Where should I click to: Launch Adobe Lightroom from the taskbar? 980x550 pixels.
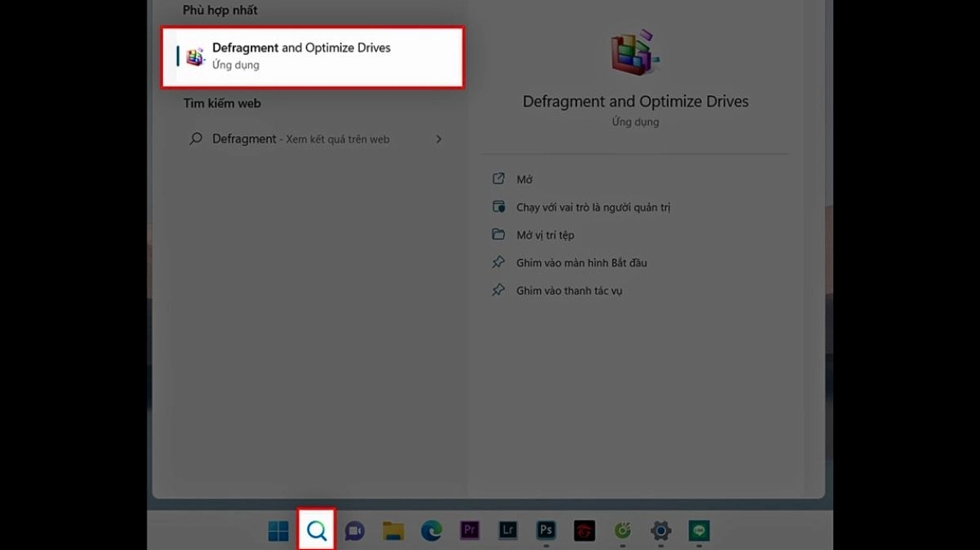[x=507, y=530]
